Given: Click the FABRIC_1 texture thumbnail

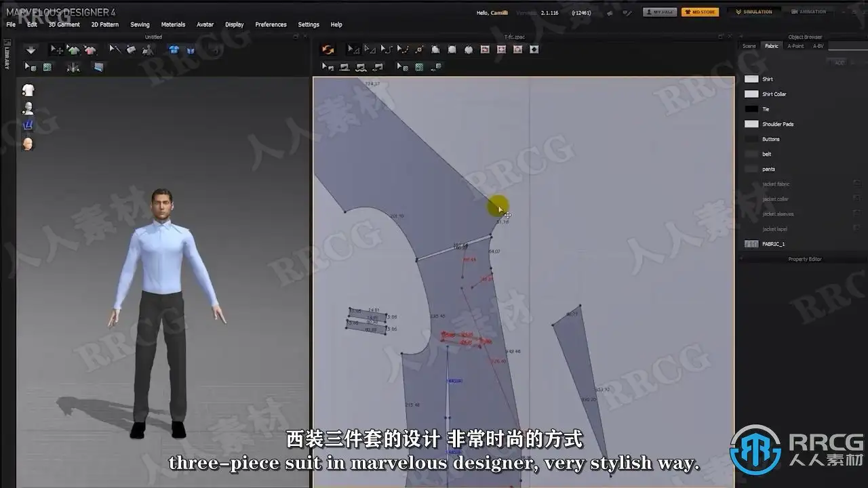Looking at the screenshot, I should [751, 244].
